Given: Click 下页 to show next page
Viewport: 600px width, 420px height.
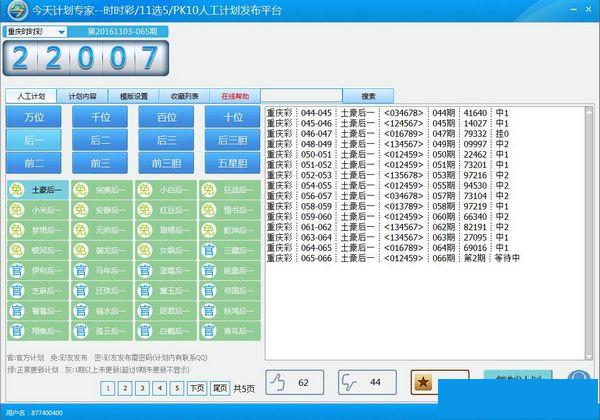Looking at the screenshot, I should pyautogui.click(x=196, y=387).
